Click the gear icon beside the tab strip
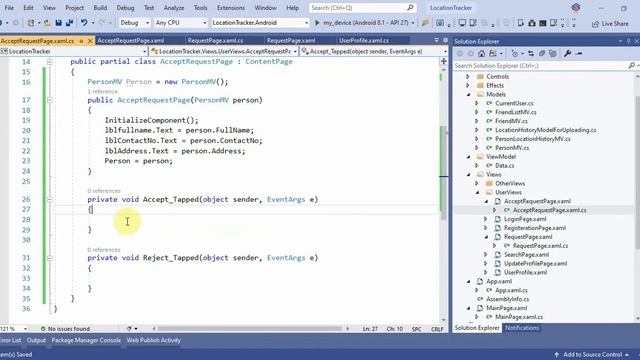 445,40
